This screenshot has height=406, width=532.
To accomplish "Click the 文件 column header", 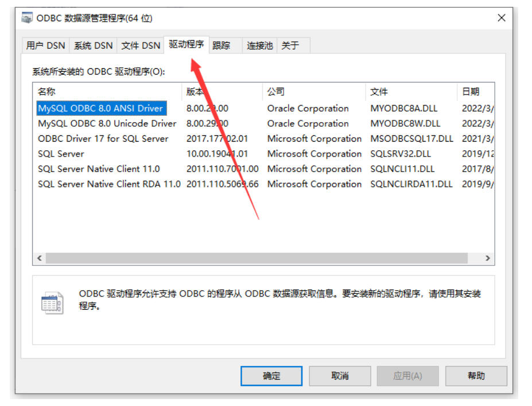I will (379, 92).
